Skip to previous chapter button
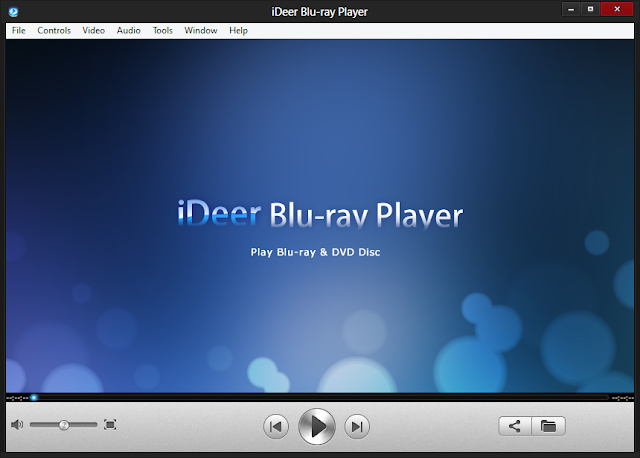 pyautogui.click(x=276, y=427)
